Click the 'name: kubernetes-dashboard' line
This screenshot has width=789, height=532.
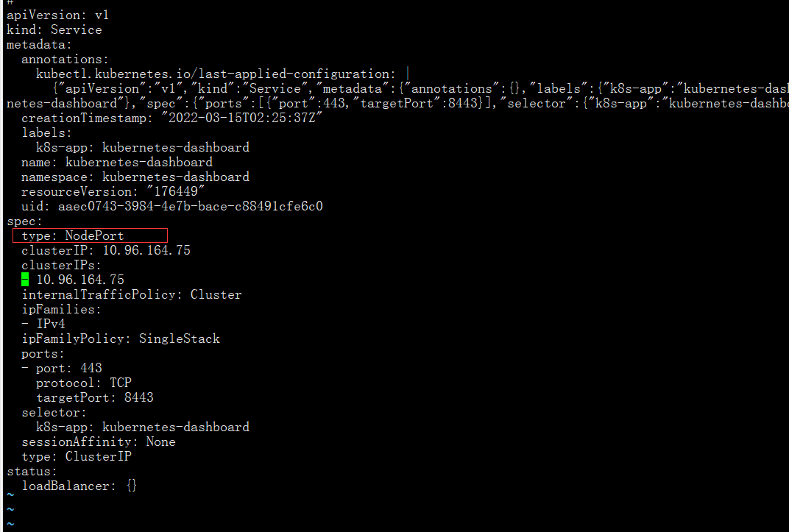tap(117, 162)
